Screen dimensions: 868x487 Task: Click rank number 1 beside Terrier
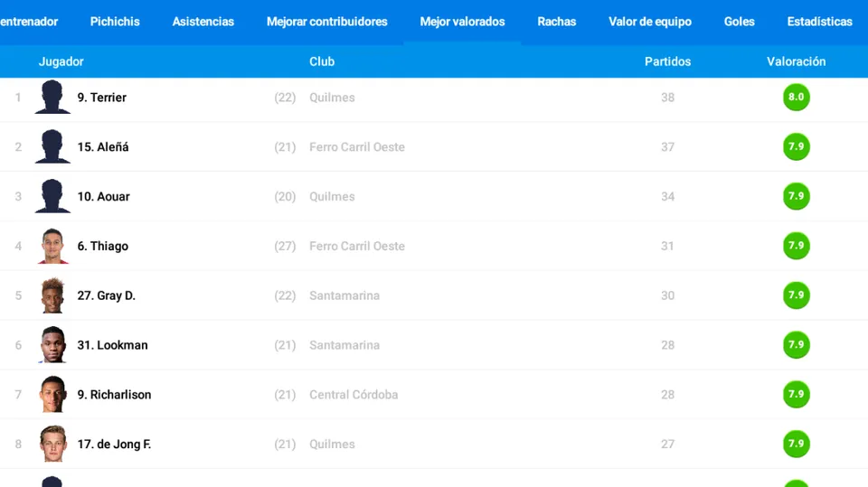(18, 98)
